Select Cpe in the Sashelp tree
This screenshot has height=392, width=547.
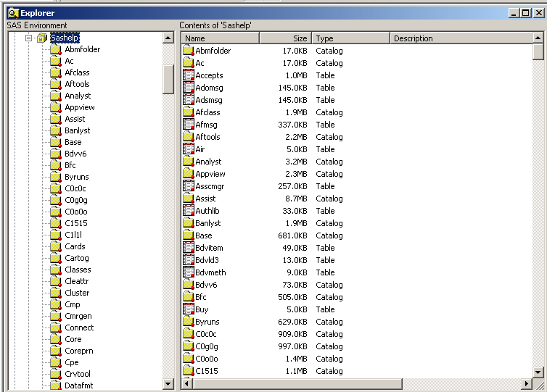72,362
